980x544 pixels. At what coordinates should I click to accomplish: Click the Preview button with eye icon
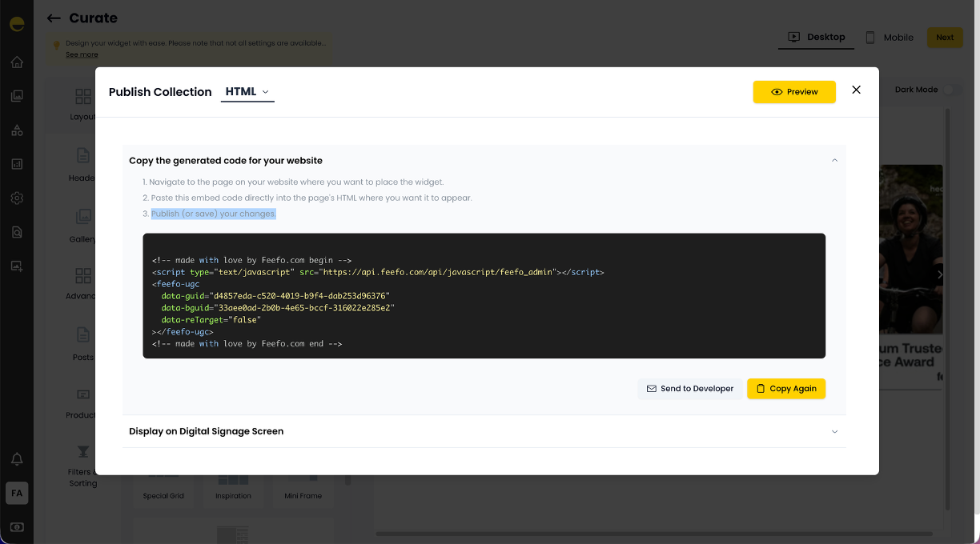point(793,92)
